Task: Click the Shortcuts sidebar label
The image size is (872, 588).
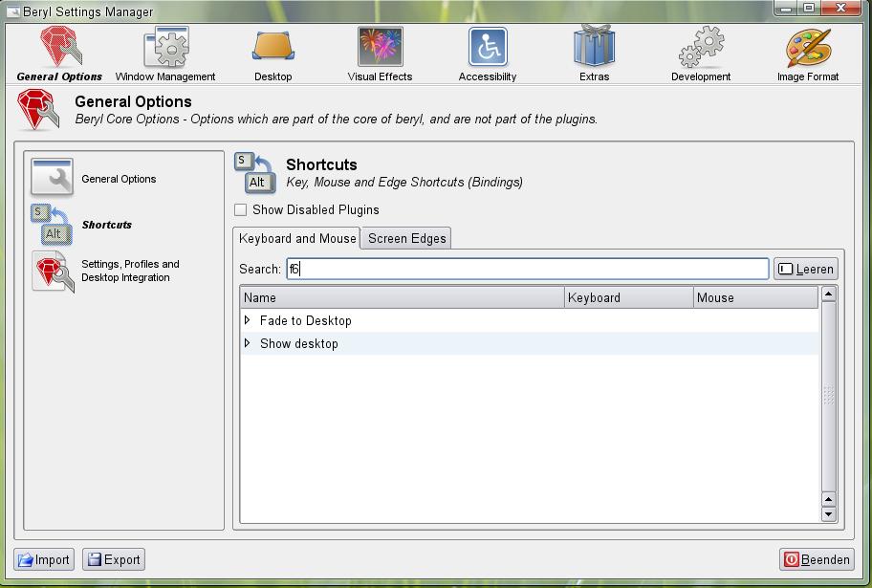Action: 107,225
